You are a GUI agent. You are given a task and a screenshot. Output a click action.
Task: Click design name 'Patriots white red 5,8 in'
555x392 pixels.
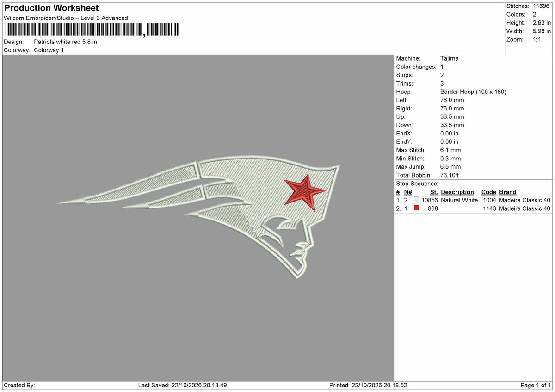click(x=66, y=42)
